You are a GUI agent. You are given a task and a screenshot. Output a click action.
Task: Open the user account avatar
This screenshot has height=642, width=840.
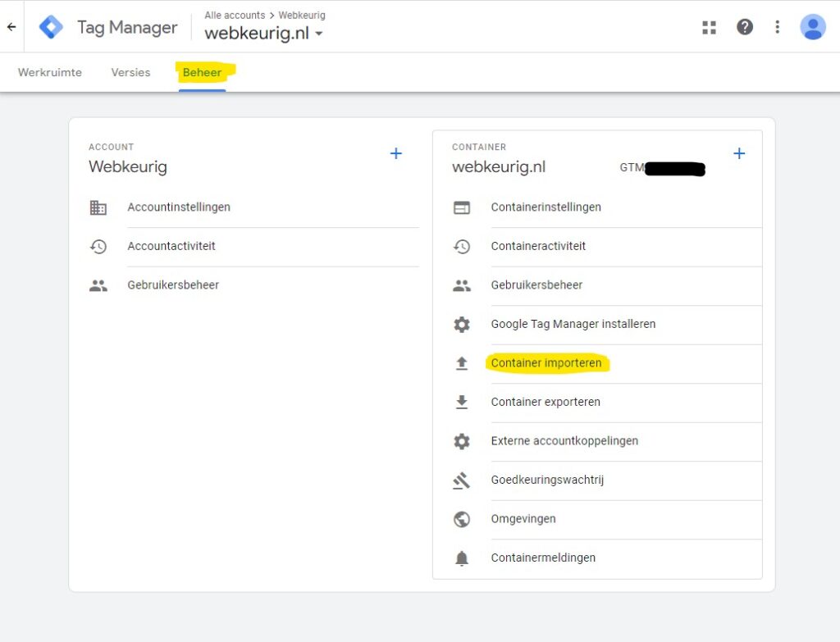click(x=813, y=27)
